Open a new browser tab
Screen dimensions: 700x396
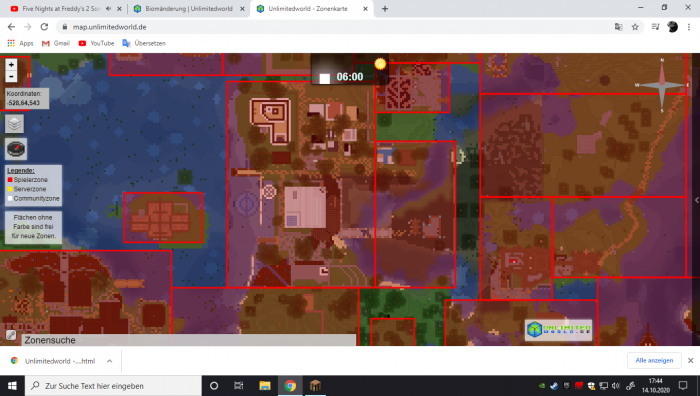(385, 8)
